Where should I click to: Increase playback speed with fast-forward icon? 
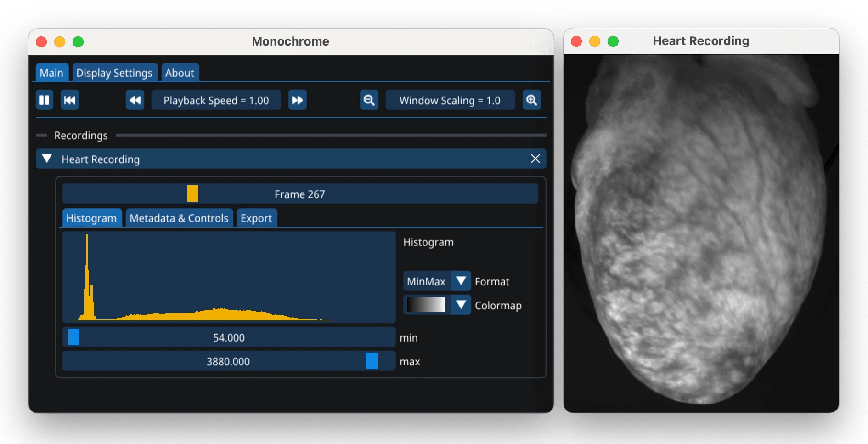[x=298, y=100]
